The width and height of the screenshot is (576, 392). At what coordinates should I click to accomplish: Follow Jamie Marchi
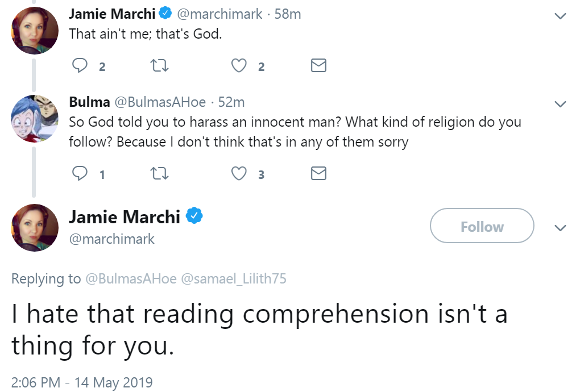coord(482,227)
